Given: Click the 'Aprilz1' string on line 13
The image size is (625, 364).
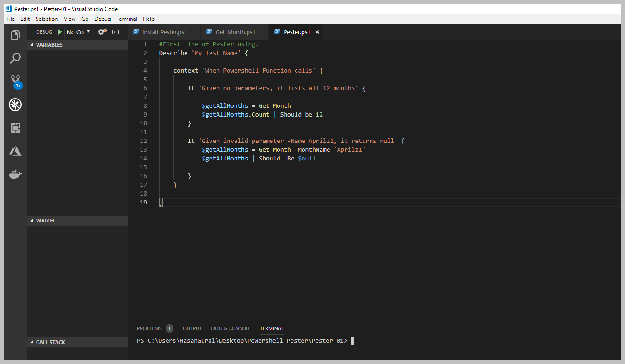Looking at the screenshot, I should point(350,149).
